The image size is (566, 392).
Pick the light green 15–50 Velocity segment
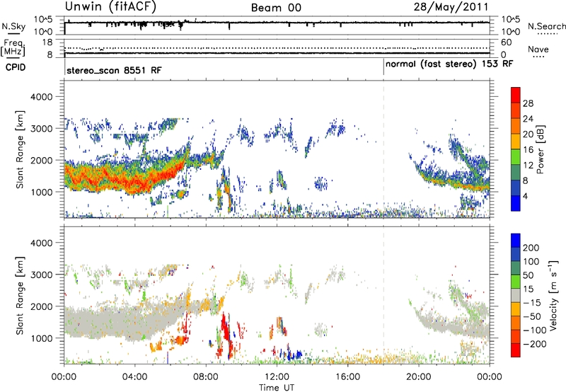click(516, 282)
